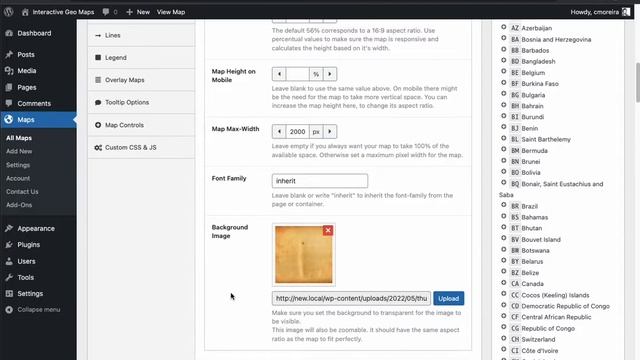
Task: Click the Media icon in the sidebar
Action: [9, 71]
